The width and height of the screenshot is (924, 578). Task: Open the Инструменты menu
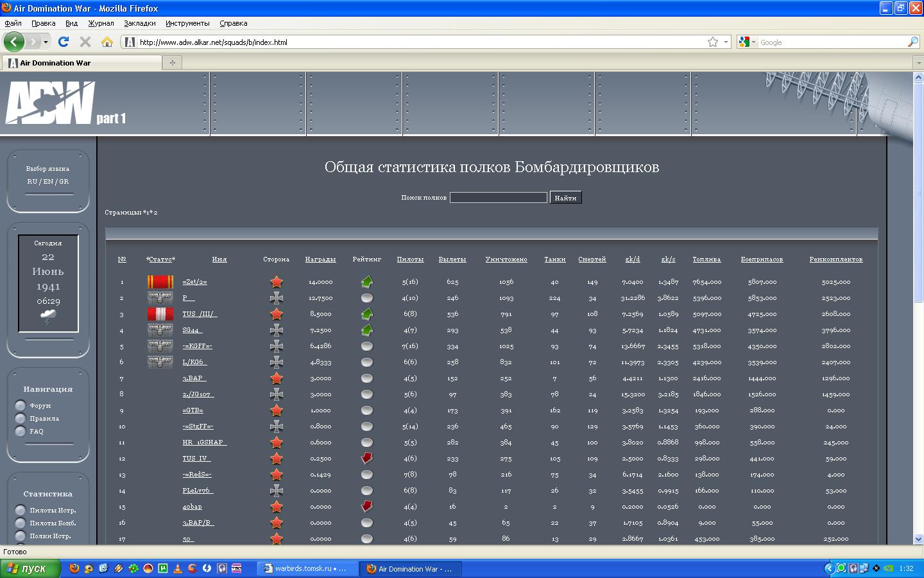click(x=187, y=23)
